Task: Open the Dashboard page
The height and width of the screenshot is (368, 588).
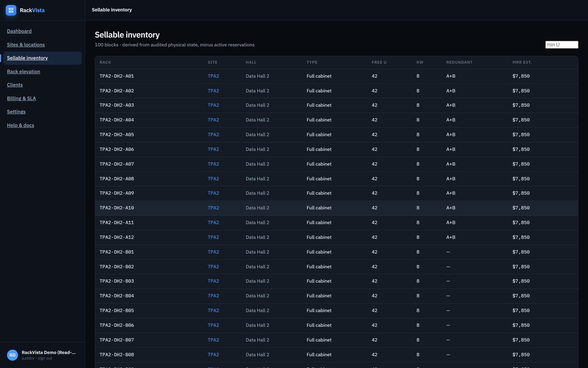Action: coord(19,31)
